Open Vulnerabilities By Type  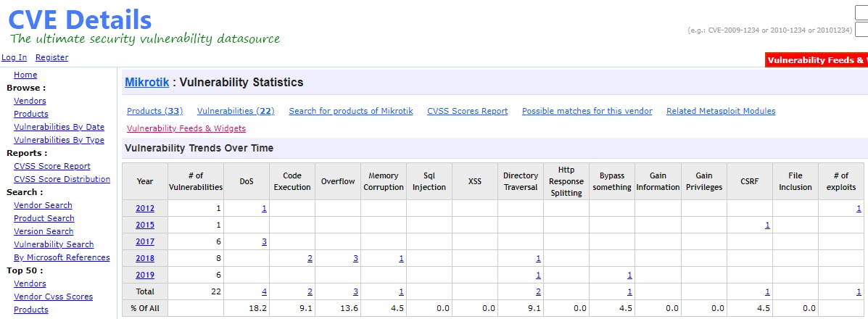[x=59, y=140]
